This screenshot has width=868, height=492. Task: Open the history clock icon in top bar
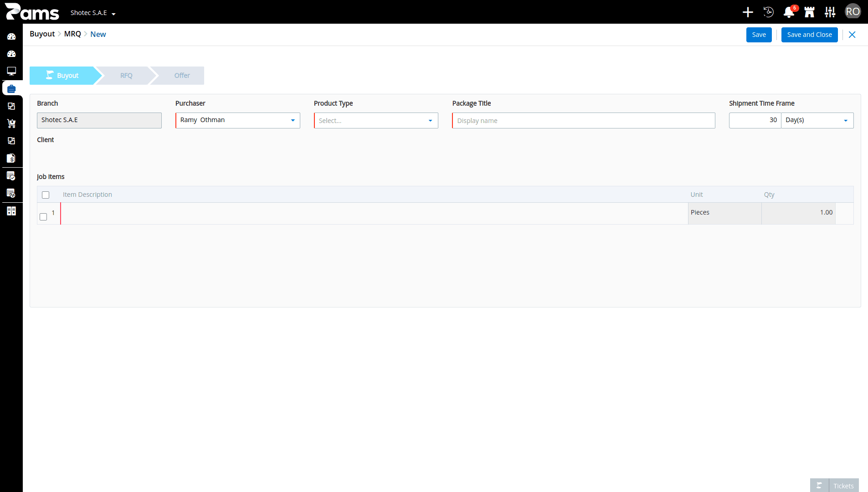point(768,12)
